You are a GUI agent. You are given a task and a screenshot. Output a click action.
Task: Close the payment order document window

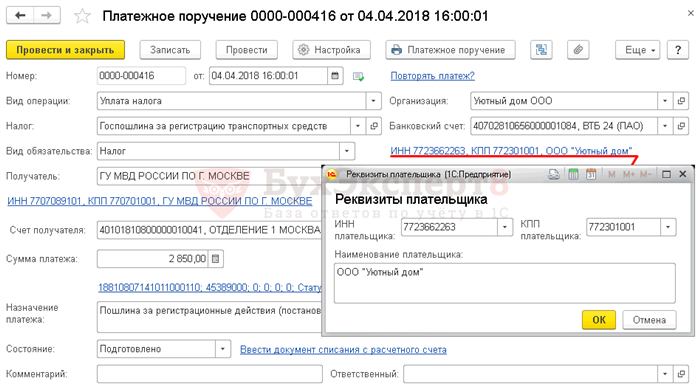(x=691, y=13)
